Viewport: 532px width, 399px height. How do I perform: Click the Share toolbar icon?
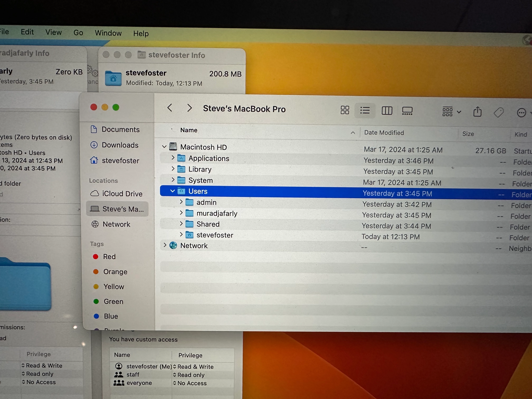[477, 112]
